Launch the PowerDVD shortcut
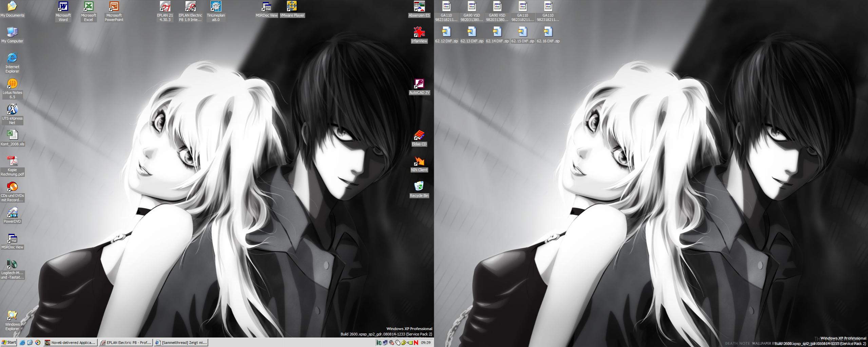The width and height of the screenshot is (868, 347). pos(12,215)
